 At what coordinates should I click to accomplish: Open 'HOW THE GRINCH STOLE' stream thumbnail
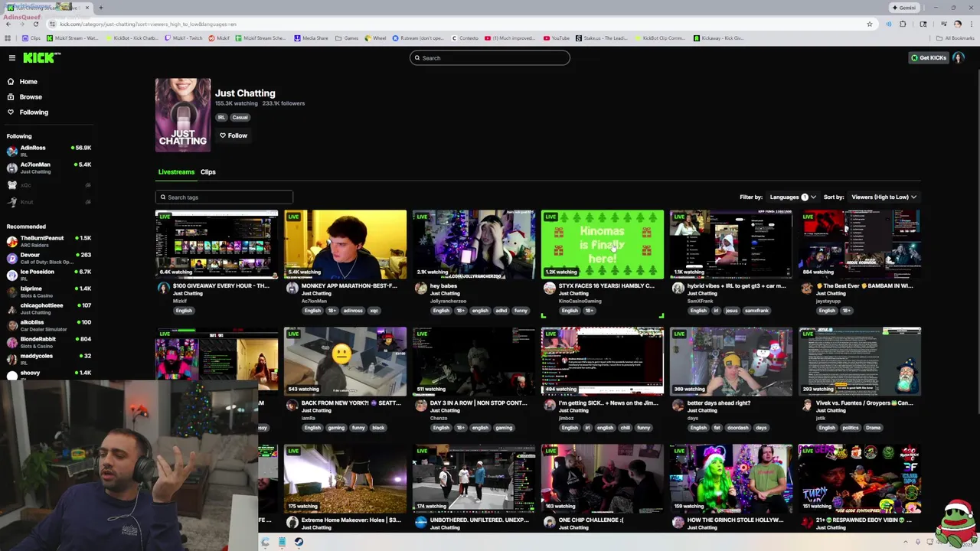pos(731,478)
